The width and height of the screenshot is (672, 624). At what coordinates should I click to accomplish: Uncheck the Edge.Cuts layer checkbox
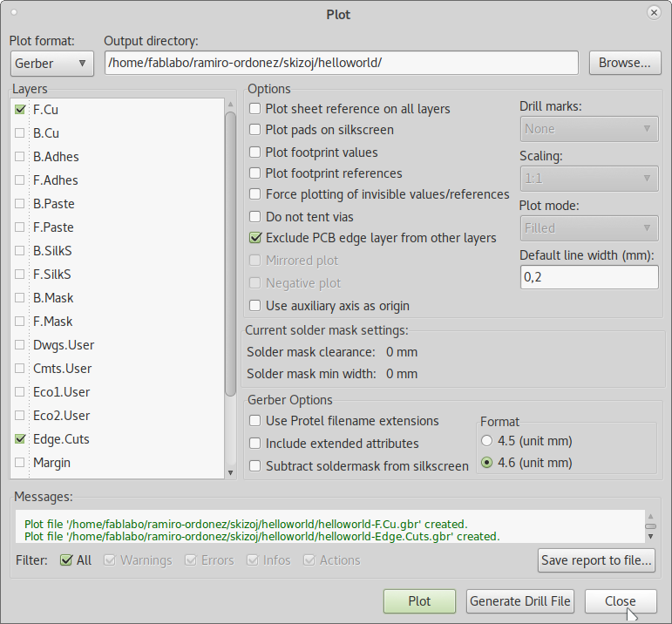(x=20, y=439)
